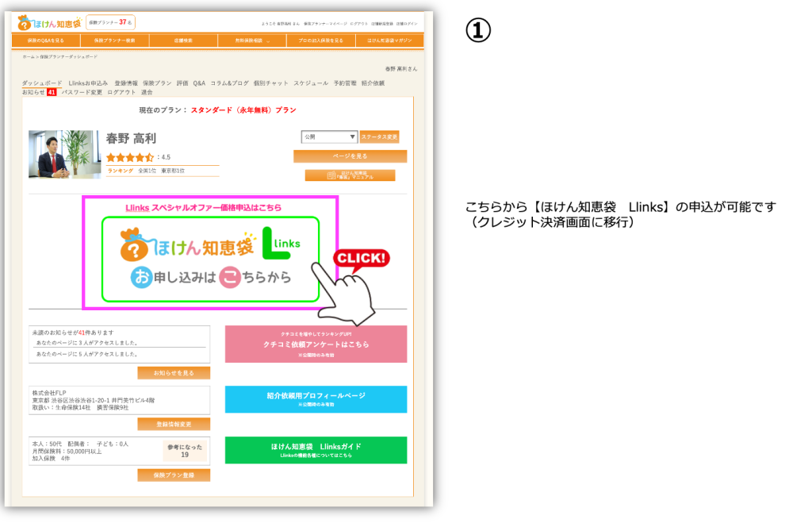
Task: Click the 退会 link
Action: tap(147, 92)
